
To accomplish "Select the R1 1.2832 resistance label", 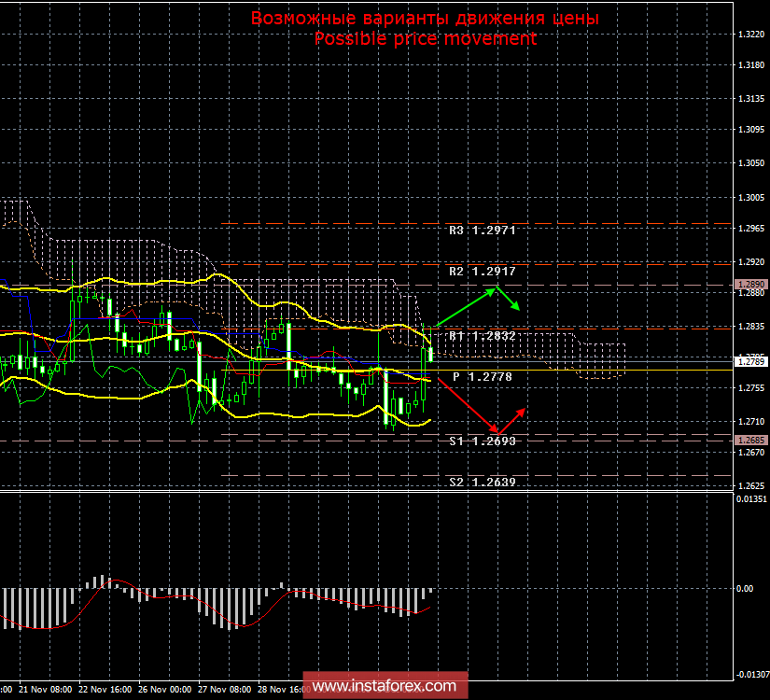I will [x=483, y=336].
